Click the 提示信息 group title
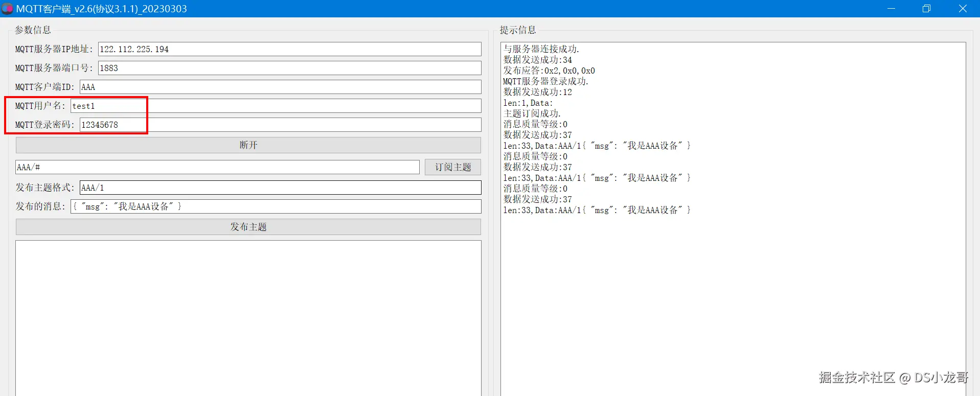980x396 pixels. pos(518,30)
